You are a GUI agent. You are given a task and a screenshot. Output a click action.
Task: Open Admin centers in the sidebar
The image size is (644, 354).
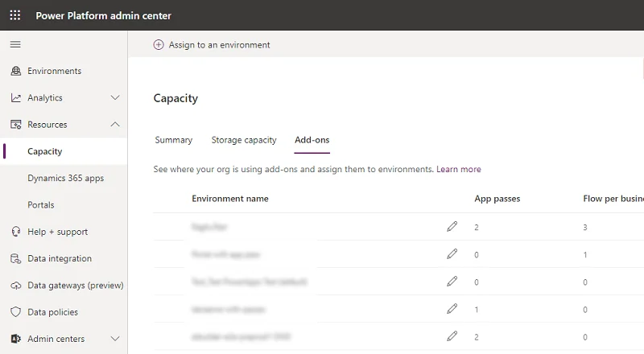pyautogui.click(x=56, y=339)
